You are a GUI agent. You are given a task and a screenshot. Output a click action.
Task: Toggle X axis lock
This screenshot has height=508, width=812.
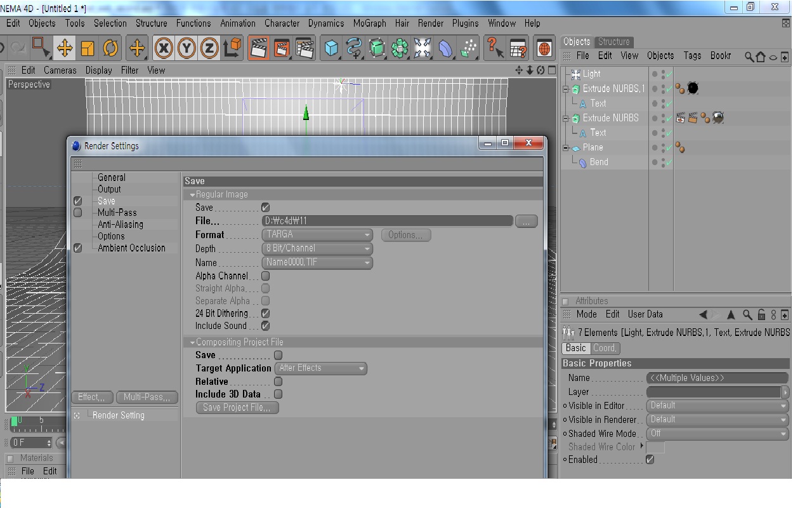pyautogui.click(x=164, y=48)
